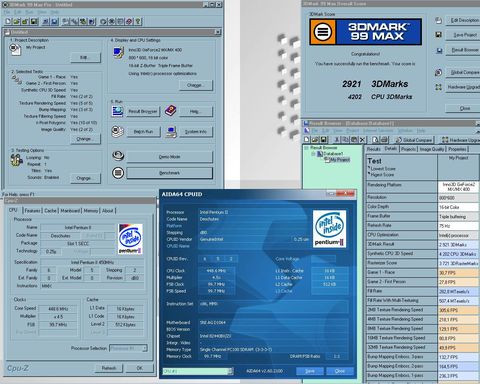Viewport: 480px width, 384px height.
Task: Click the Result Browser icon in the Run section
Action: coord(117,111)
